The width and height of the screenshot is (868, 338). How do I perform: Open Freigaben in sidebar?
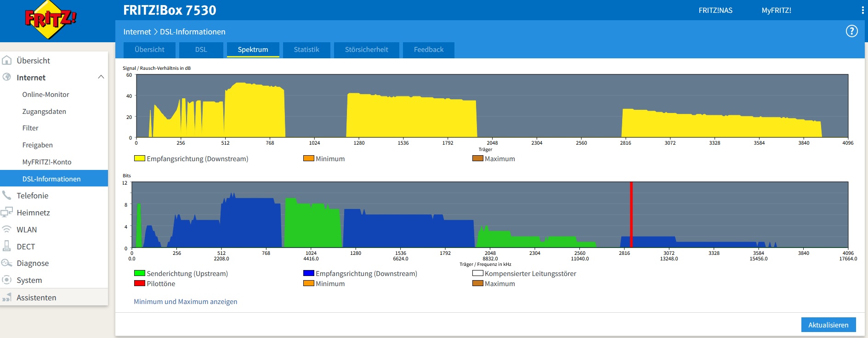click(x=37, y=145)
